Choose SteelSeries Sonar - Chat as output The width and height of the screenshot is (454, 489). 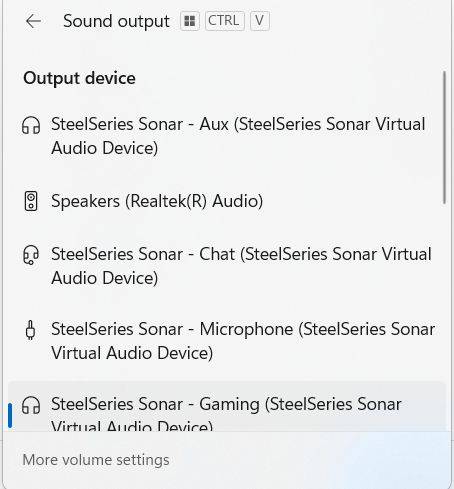tap(227, 266)
